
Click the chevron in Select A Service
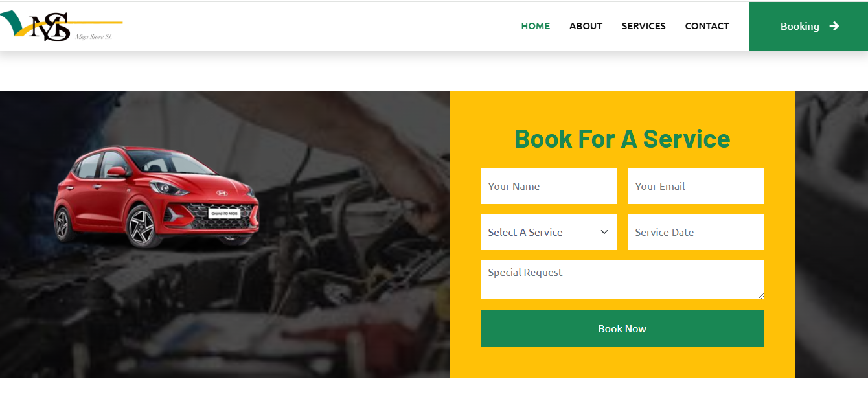pyautogui.click(x=604, y=232)
